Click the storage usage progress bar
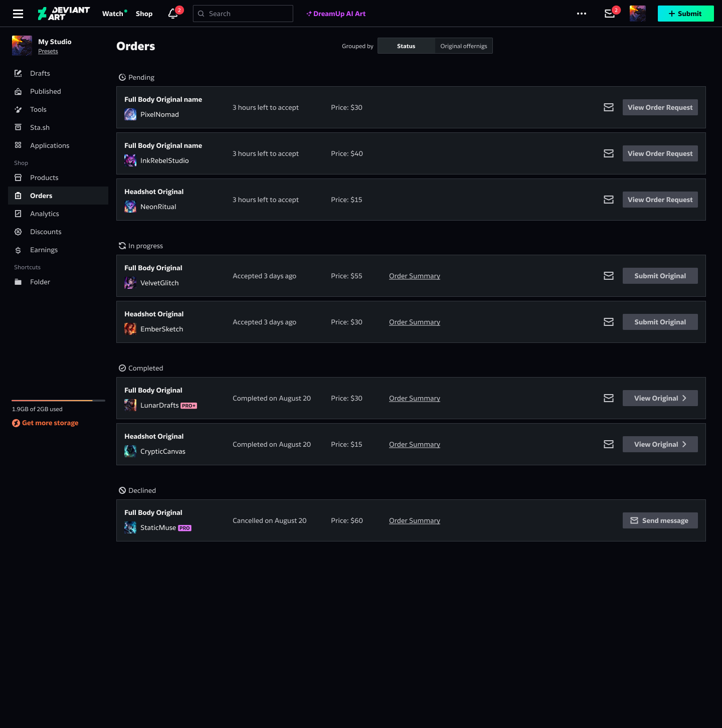The height and width of the screenshot is (728, 722). tap(58, 401)
